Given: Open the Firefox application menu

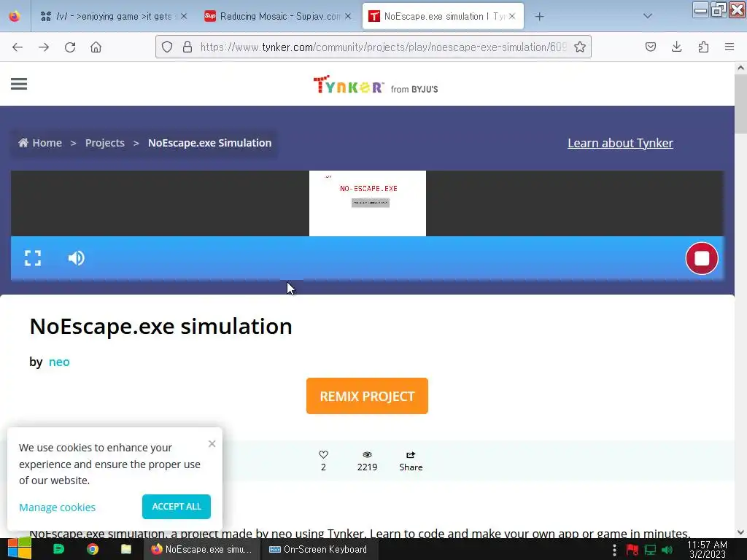Looking at the screenshot, I should click(729, 47).
